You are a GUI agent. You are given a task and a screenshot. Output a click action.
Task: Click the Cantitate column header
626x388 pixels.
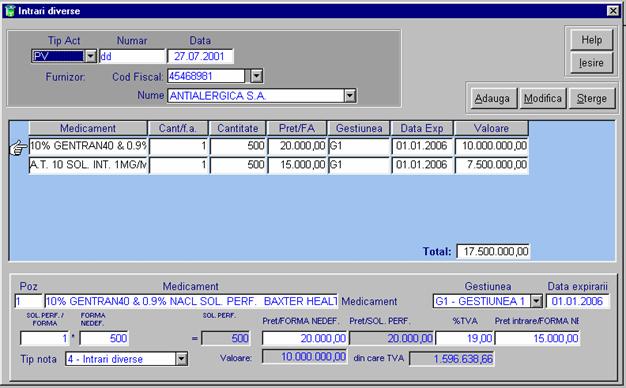point(238,128)
